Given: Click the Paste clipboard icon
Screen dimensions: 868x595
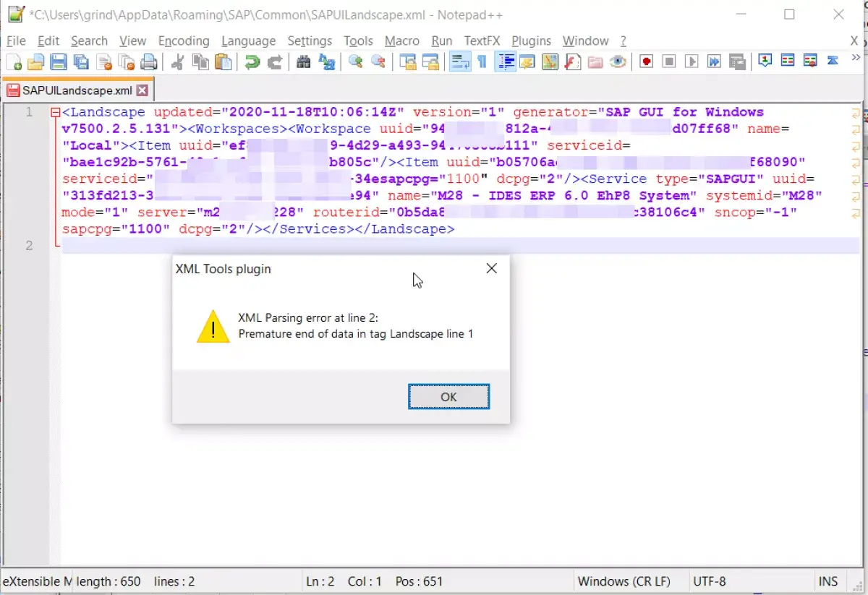Looking at the screenshot, I should [x=223, y=62].
